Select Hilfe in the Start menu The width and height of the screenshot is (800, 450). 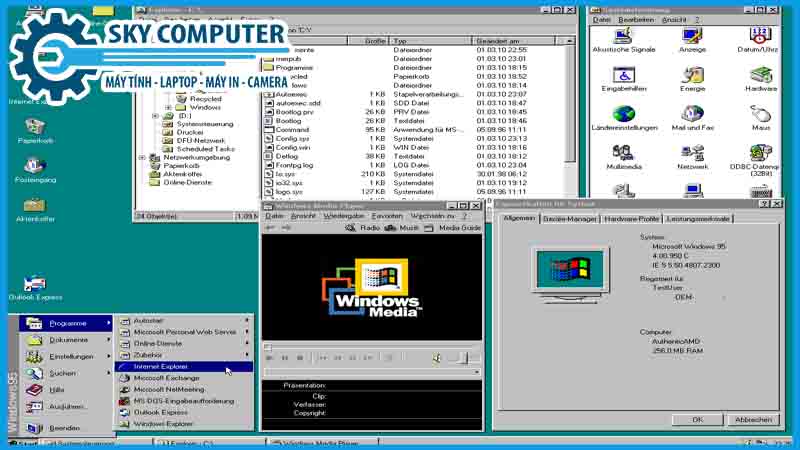pyautogui.click(x=66, y=390)
